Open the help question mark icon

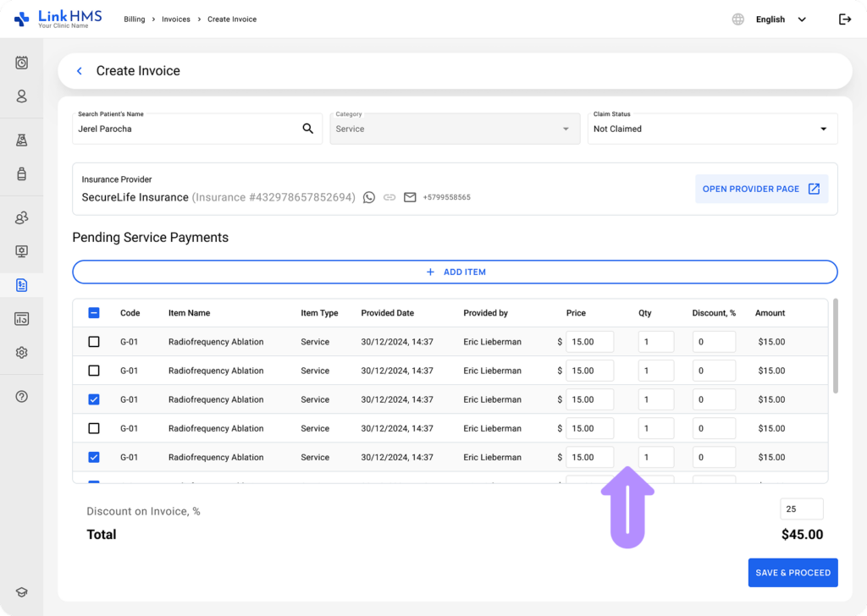[x=21, y=396]
